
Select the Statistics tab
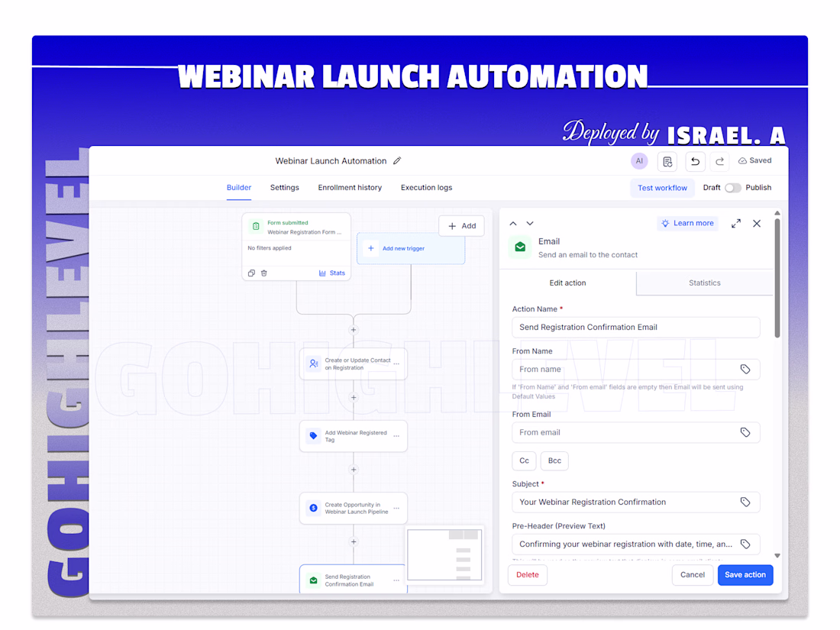coord(705,283)
